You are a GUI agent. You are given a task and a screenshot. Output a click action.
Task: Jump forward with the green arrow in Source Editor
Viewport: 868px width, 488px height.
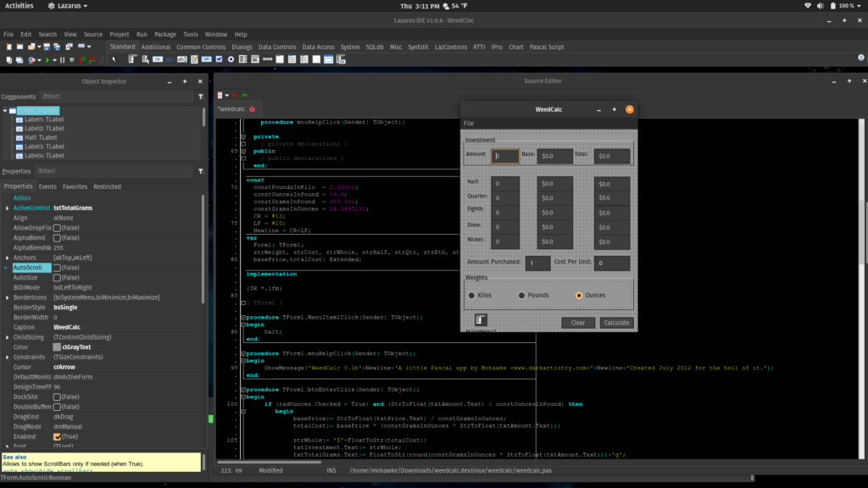click(245, 95)
